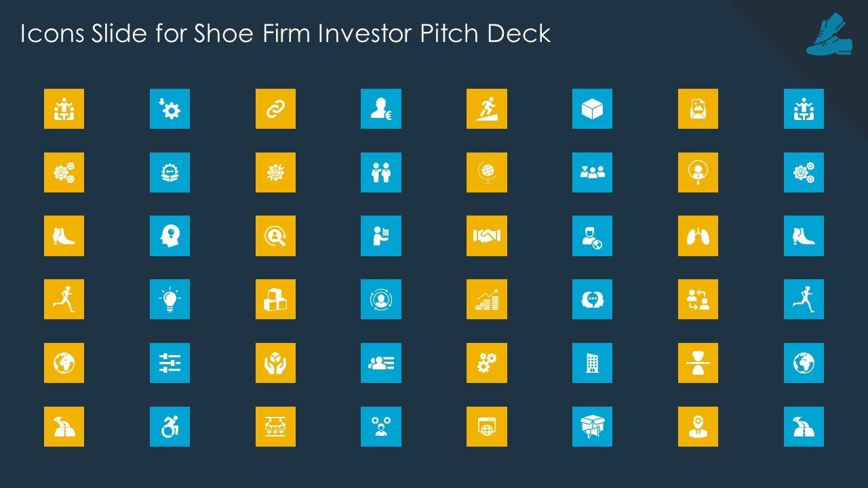Click the glowing lightbulb icon
Viewport: 868px width, 488px height.
tap(170, 299)
